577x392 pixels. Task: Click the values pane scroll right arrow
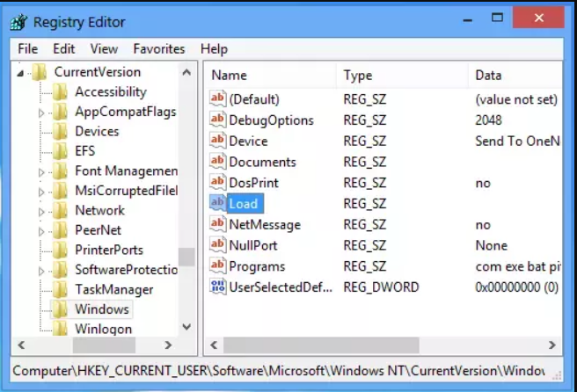(551, 345)
